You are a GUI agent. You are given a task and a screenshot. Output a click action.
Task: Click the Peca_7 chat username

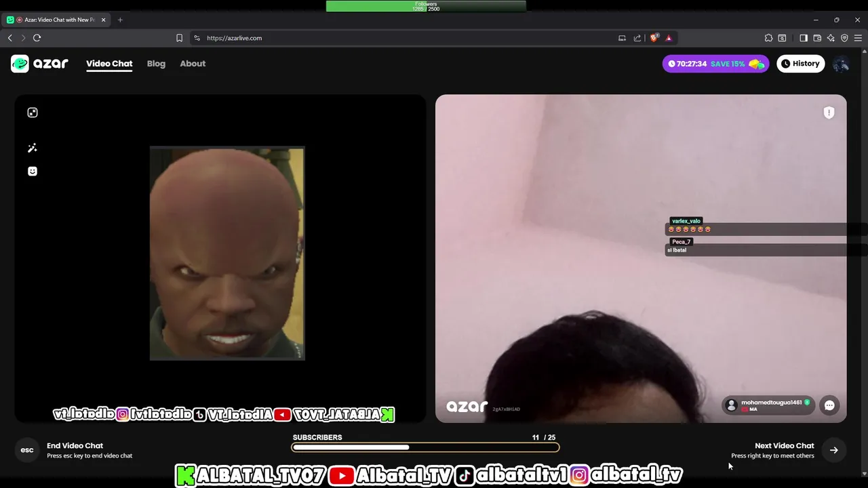[x=682, y=242]
